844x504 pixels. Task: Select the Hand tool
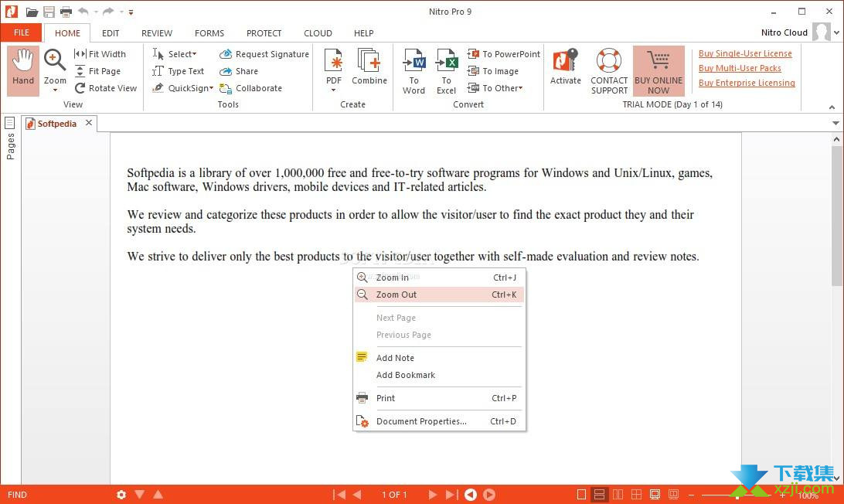(x=23, y=70)
